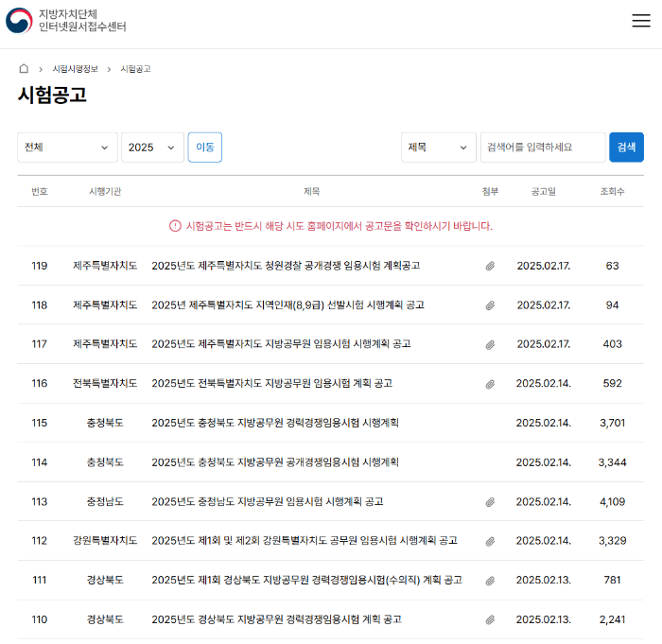Open 제1회 및 제2회 강원특별자치도 공무원 notice
The width and height of the screenshot is (662, 644).
[x=305, y=541]
